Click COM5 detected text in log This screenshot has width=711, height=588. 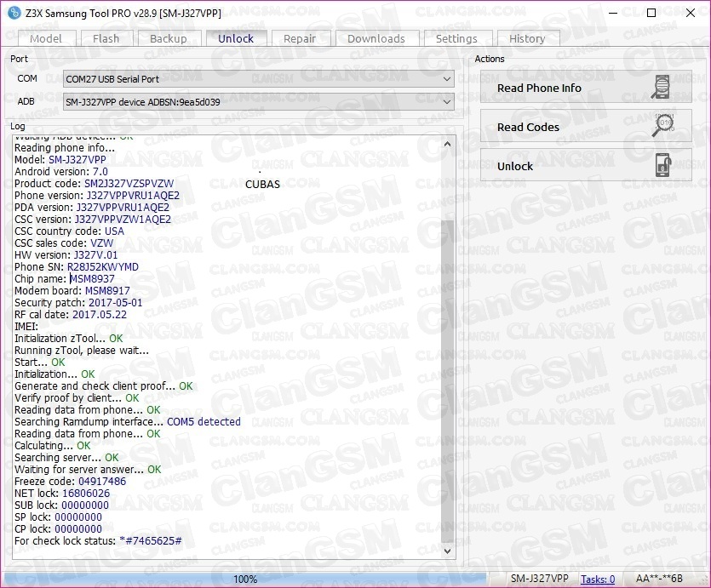coord(204,422)
